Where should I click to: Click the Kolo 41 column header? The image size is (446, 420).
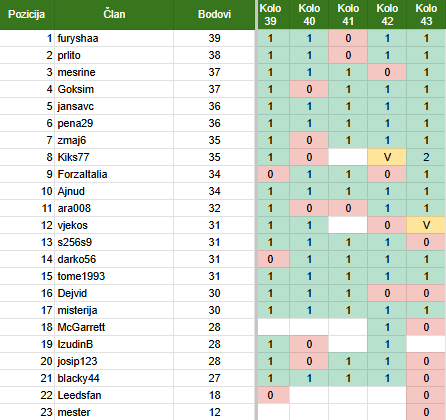(348, 15)
